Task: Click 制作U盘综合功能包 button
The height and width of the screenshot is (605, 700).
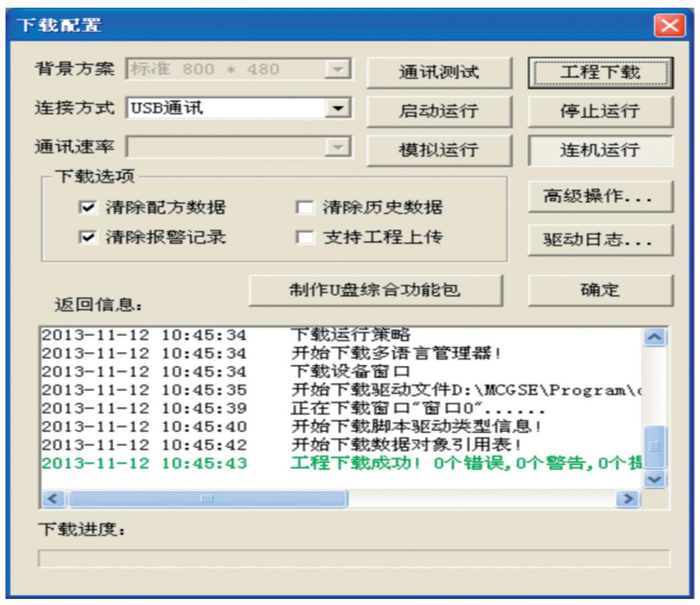Action: (375, 290)
